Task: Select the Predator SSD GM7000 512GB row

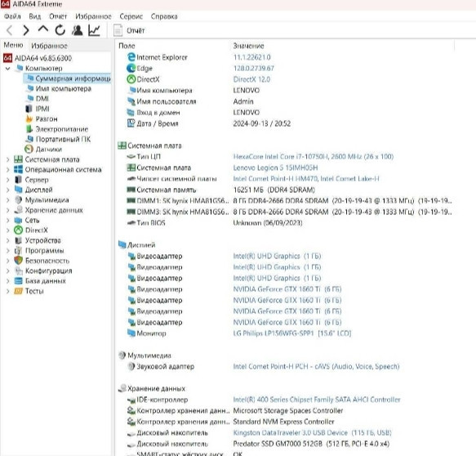Action: [x=286, y=444]
